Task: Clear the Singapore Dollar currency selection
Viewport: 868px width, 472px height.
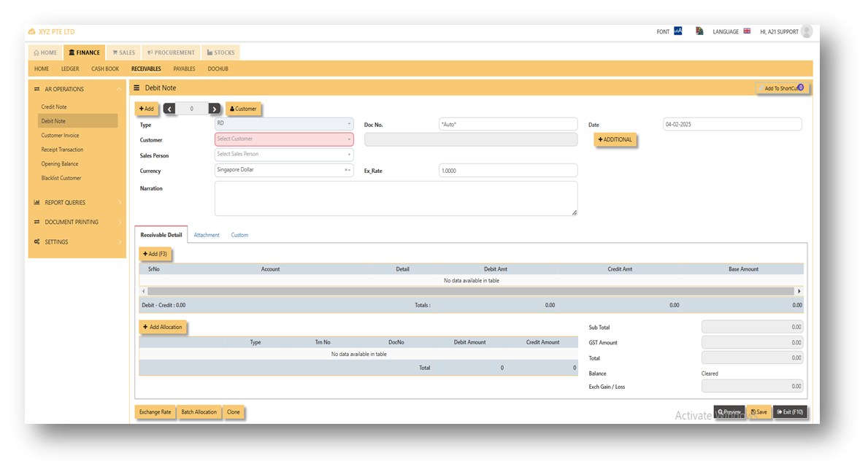Action: tap(345, 170)
